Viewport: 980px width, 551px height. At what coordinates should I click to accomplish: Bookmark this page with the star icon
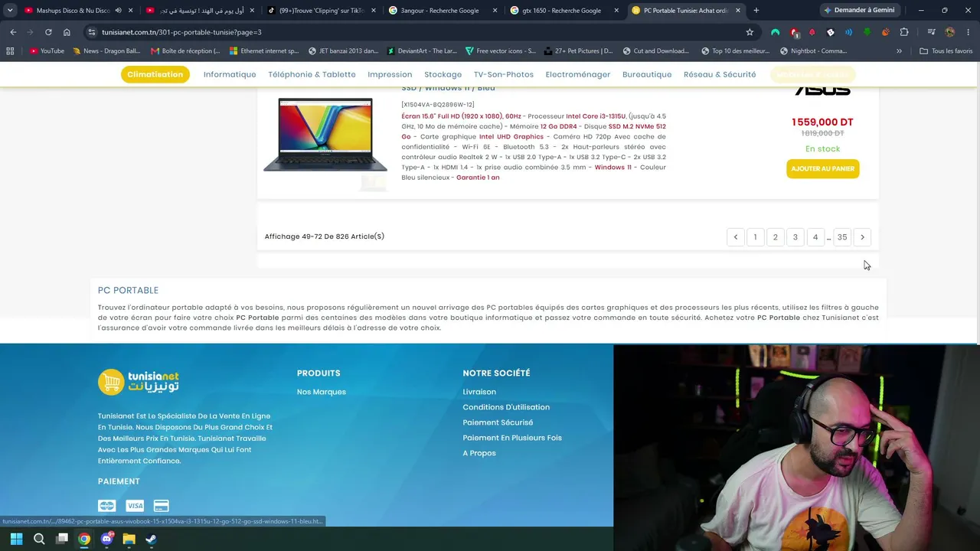(x=750, y=32)
